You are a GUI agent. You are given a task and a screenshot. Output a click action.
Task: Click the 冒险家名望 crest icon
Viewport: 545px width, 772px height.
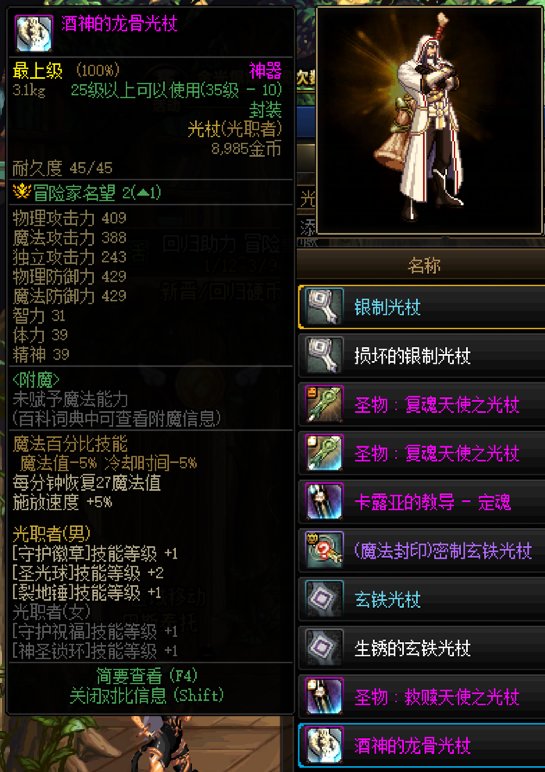click(x=22, y=192)
